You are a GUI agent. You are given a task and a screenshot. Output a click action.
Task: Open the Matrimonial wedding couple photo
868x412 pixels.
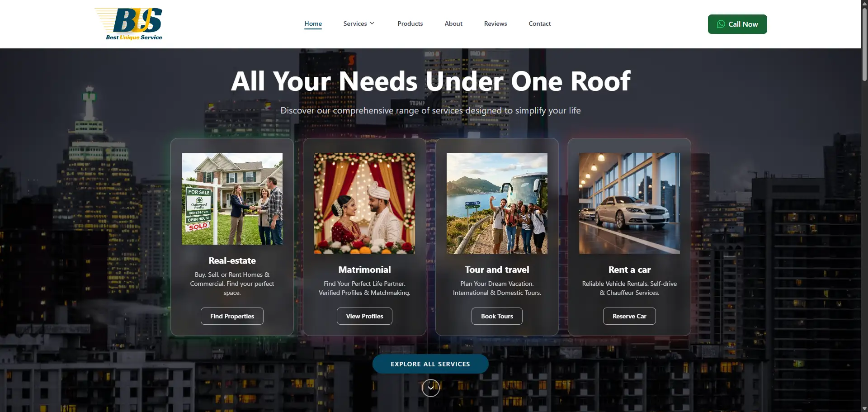[x=364, y=203]
